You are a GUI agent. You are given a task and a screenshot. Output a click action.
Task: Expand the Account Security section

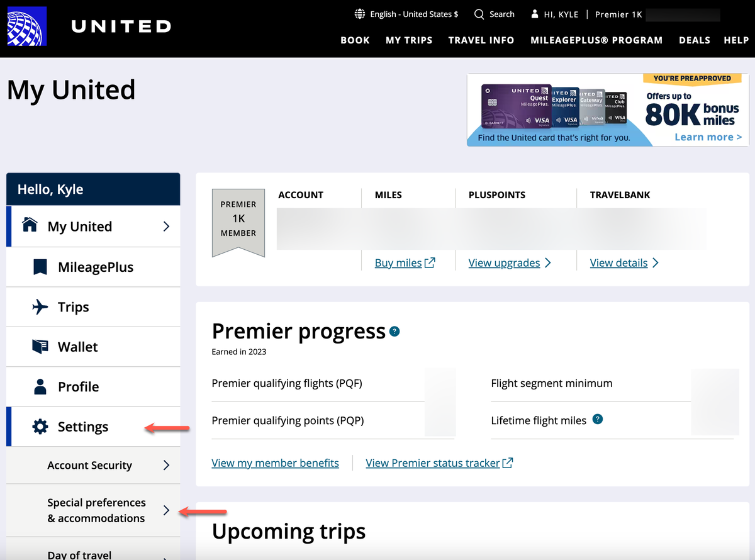click(x=89, y=466)
